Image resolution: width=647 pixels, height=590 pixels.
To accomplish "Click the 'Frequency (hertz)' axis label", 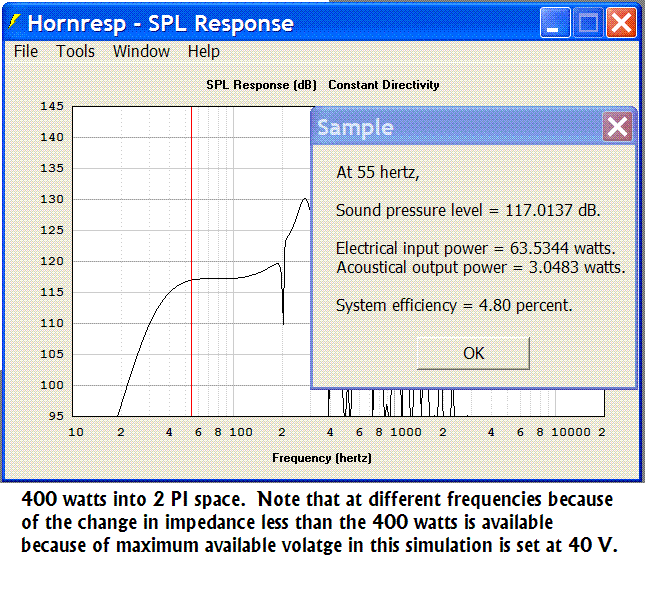I will (322, 458).
